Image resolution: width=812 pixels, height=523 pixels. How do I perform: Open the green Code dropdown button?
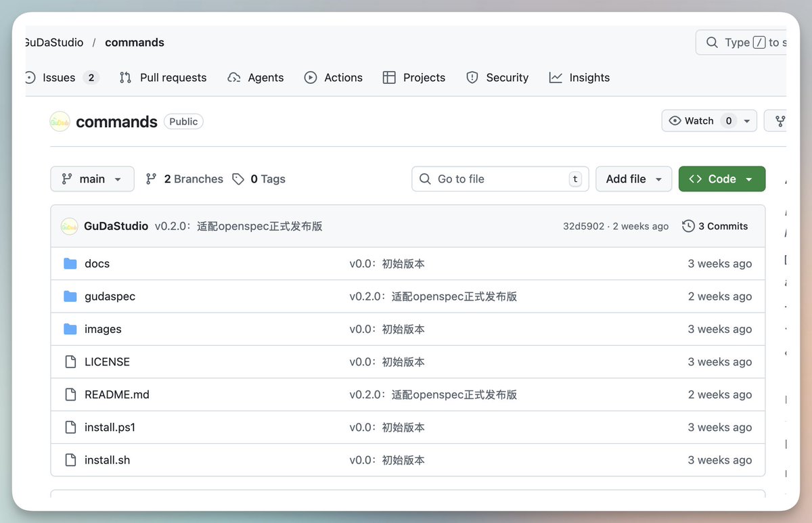[x=722, y=179]
